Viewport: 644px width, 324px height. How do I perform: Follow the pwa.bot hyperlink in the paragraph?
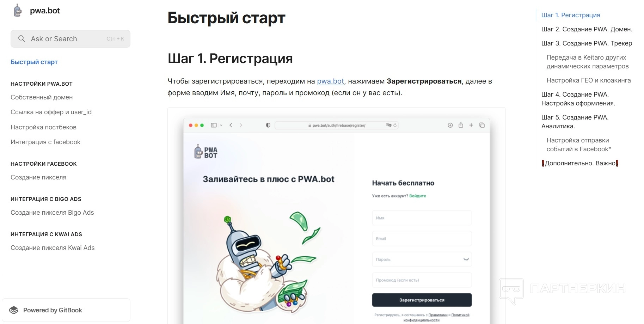(x=330, y=81)
